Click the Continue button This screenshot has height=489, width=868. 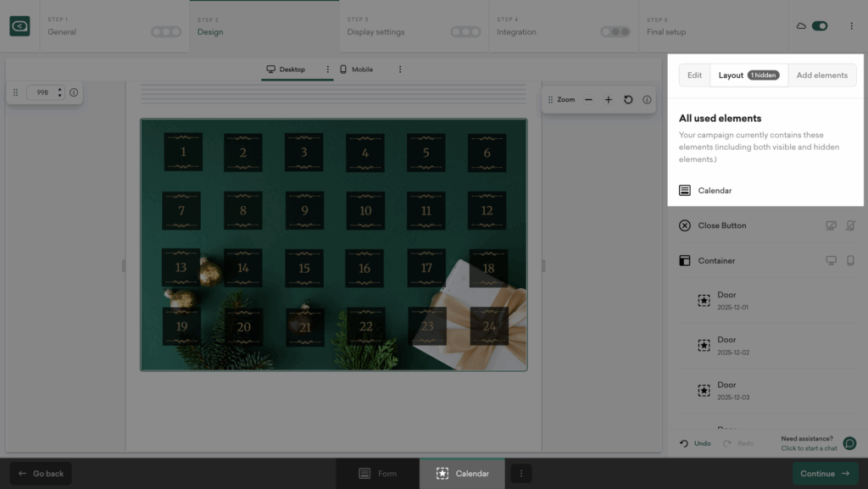tap(825, 474)
